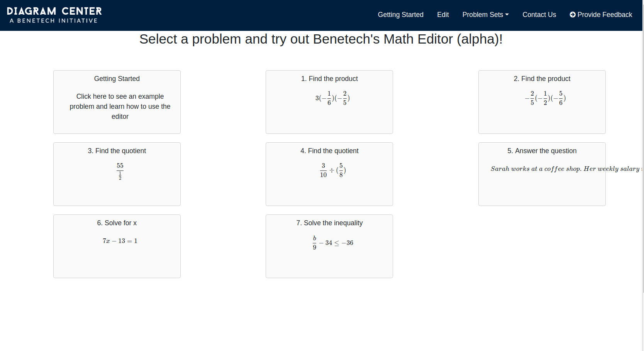
Task: Click the fraction equation in problem 3
Action: point(120,171)
